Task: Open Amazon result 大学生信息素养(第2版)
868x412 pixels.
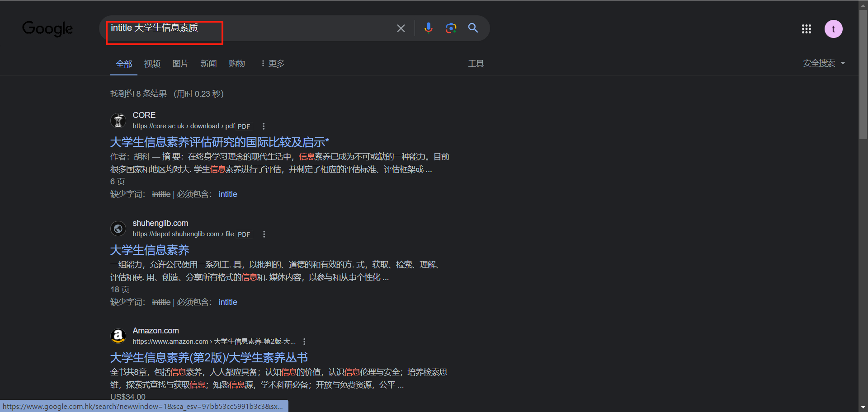Action: click(x=209, y=358)
